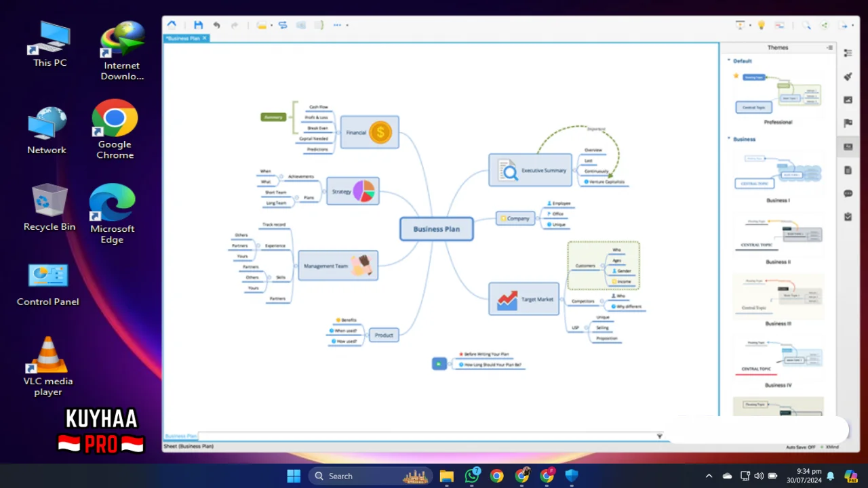868x488 pixels.
Task: Show hidden system tray icons
Action: pyautogui.click(x=709, y=476)
